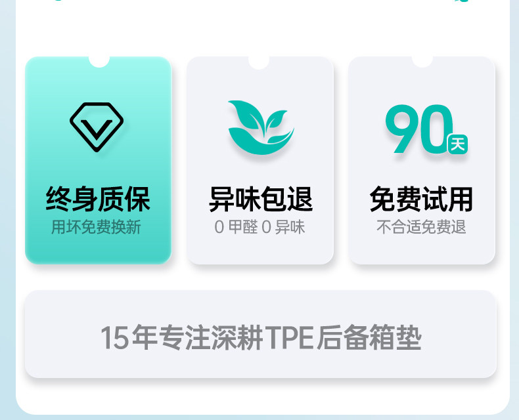Click the small 天 badge
519x420 pixels.
458,144
